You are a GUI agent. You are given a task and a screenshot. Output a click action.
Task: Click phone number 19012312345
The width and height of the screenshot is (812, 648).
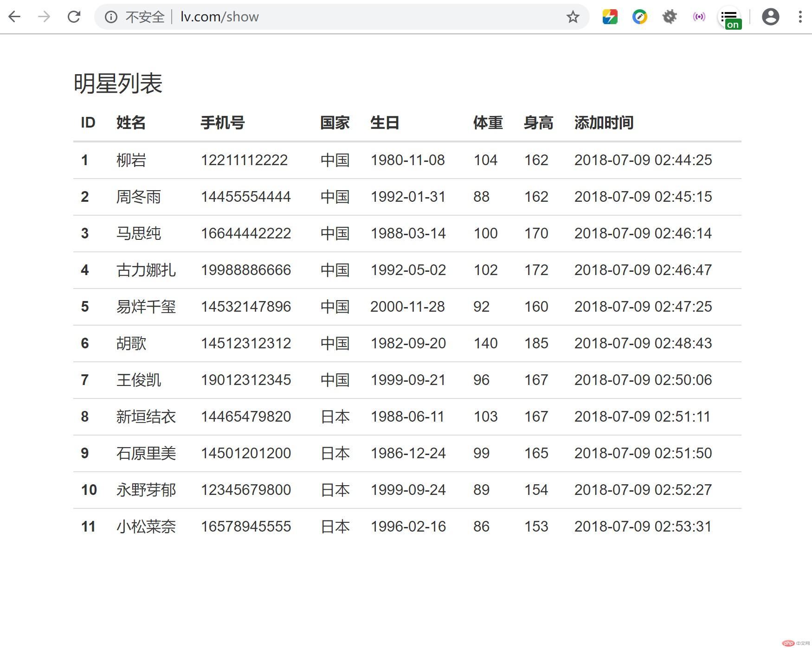click(245, 380)
